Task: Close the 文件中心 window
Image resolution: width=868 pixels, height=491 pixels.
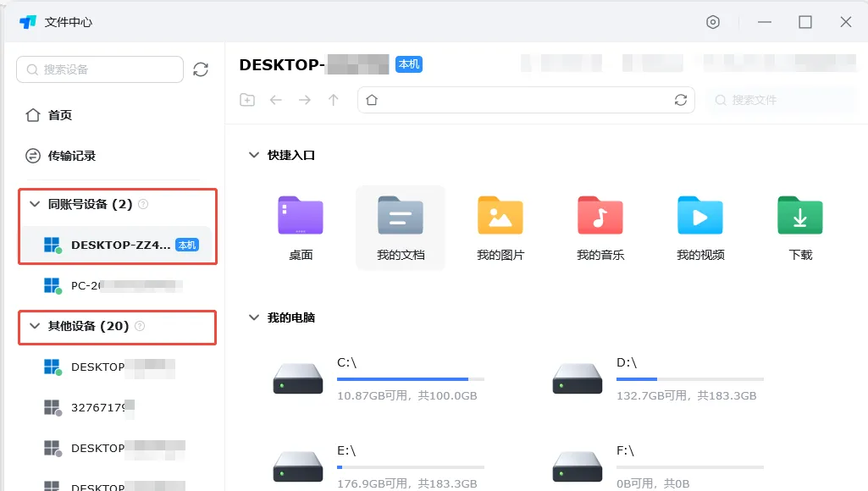Action: (846, 22)
